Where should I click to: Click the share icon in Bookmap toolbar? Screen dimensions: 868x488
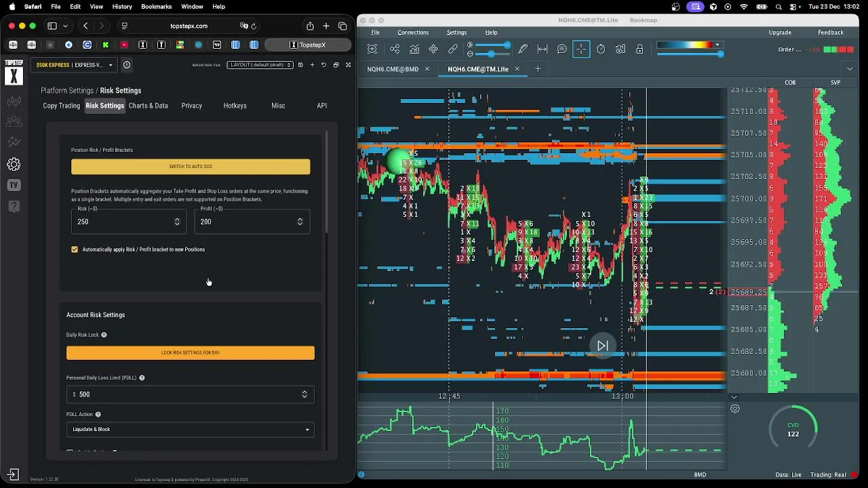(x=395, y=49)
